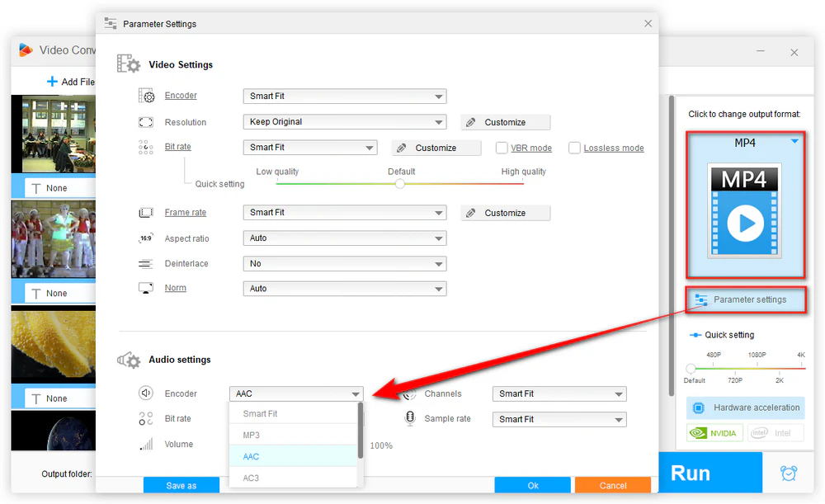Click the plus icon beside Add File
Image resolution: width=825 pixels, height=504 pixels.
(52, 82)
